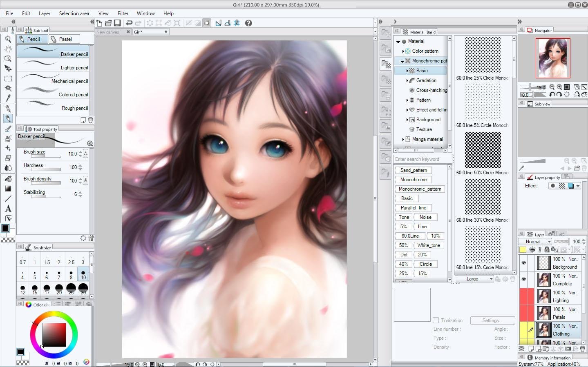Open the Filter menu
This screenshot has height=367, width=588.
click(x=123, y=13)
